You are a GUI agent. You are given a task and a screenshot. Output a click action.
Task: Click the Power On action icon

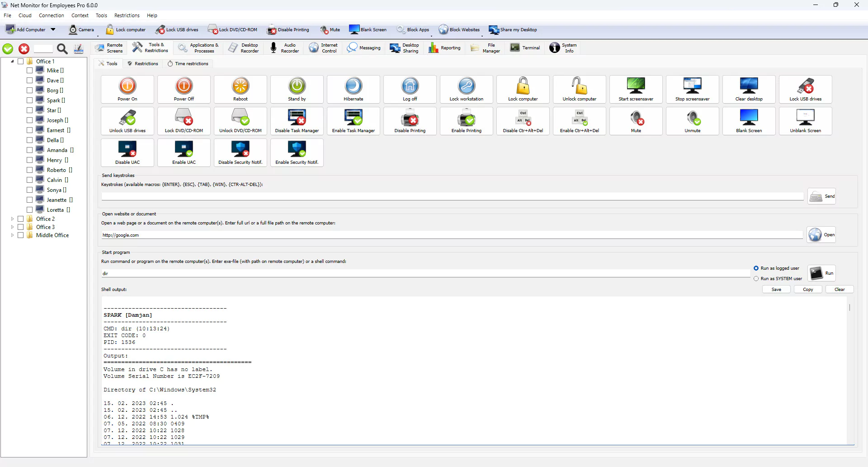click(x=127, y=89)
